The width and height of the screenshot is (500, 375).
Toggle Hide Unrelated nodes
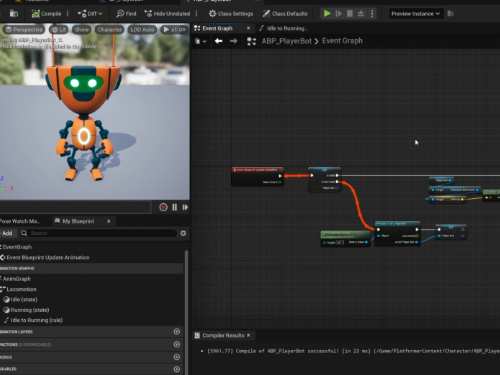pos(167,14)
